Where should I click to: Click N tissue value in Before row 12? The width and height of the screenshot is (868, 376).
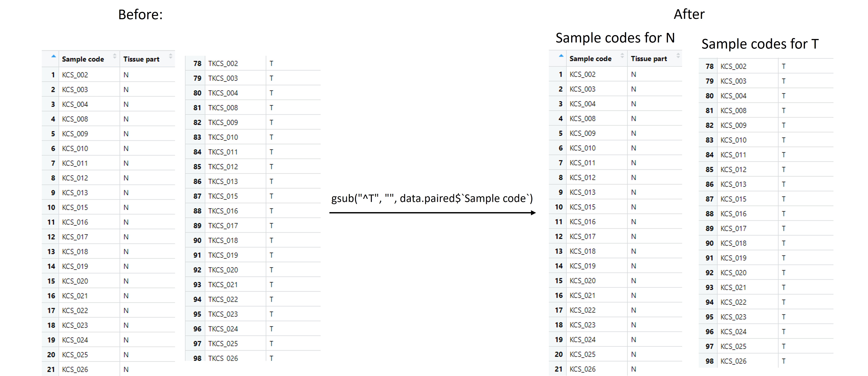[x=126, y=237]
